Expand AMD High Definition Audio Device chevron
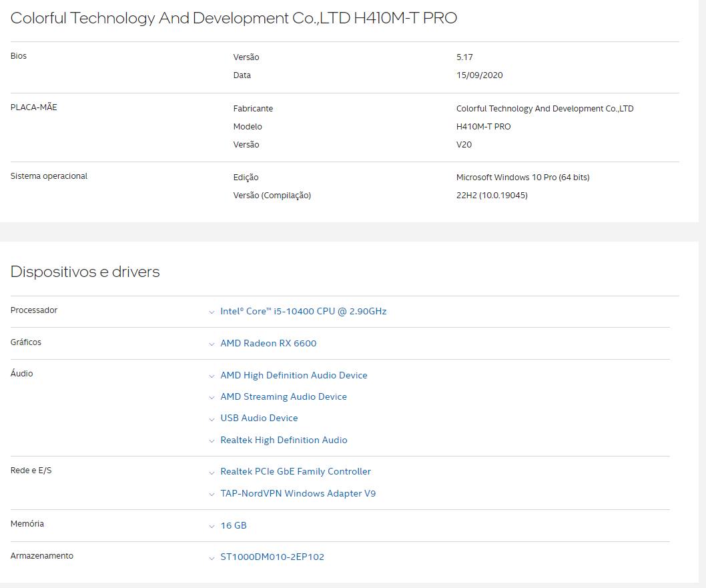This screenshot has width=706, height=588. pyautogui.click(x=212, y=376)
